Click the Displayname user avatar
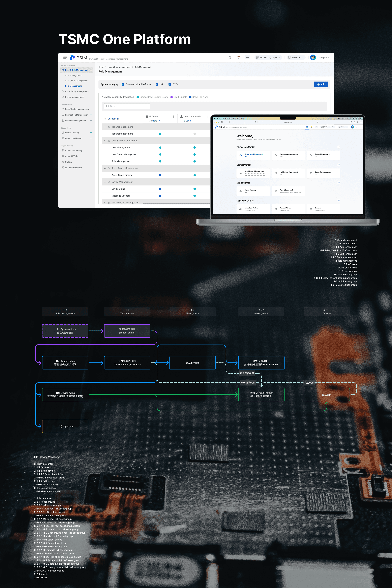392x588 pixels. [313, 58]
